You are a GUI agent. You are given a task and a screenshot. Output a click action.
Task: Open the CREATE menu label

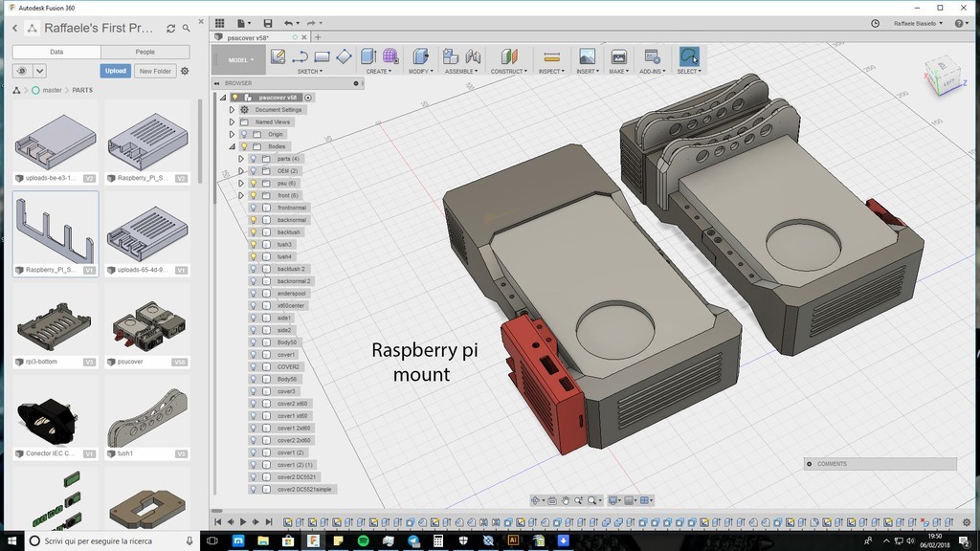click(379, 71)
